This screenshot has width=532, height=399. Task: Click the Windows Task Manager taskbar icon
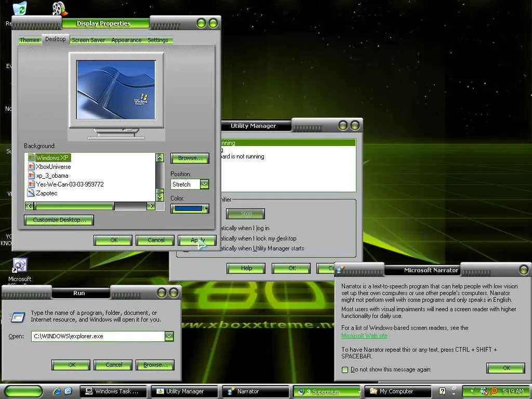(x=89, y=391)
